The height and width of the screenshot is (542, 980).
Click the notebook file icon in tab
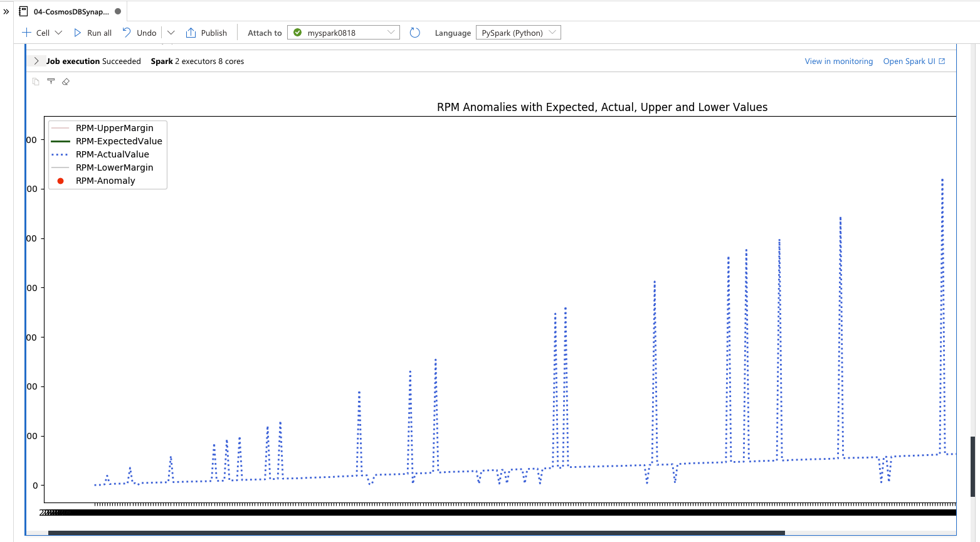pos(23,11)
